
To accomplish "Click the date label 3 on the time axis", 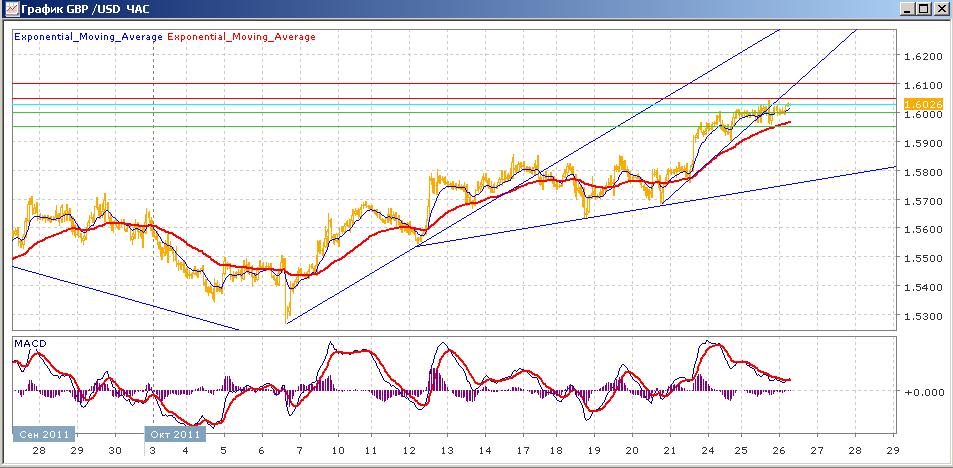I will (153, 450).
